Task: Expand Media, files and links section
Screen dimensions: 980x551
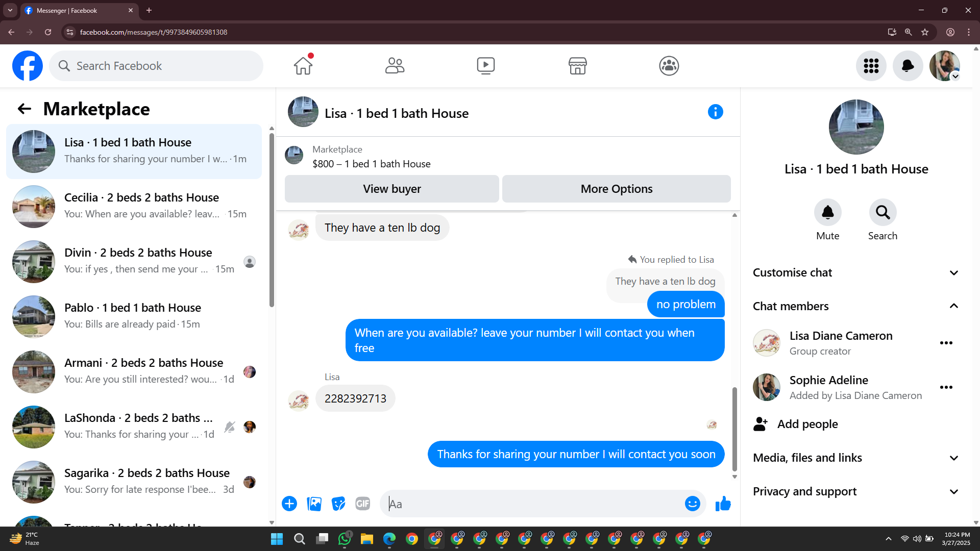Action: click(x=856, y=458)
